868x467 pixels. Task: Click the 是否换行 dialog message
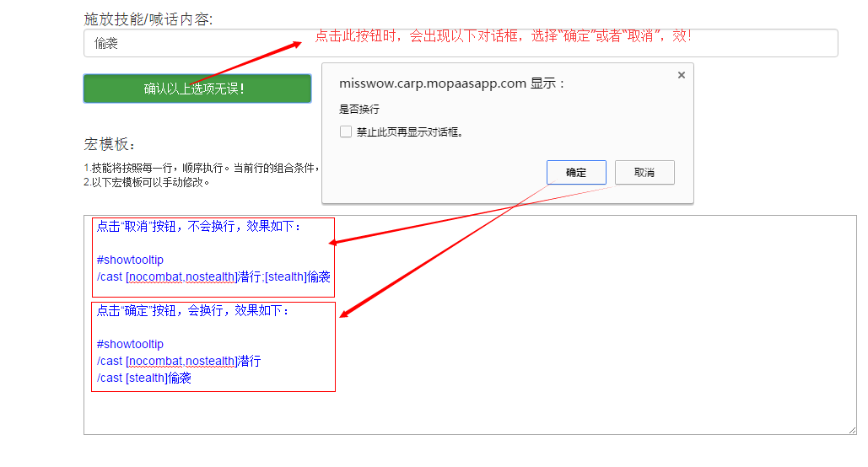(359, 109)
